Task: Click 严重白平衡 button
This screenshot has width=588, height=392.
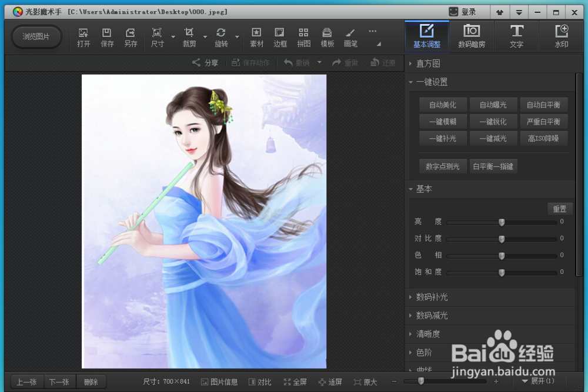Action: coord(543,122)
